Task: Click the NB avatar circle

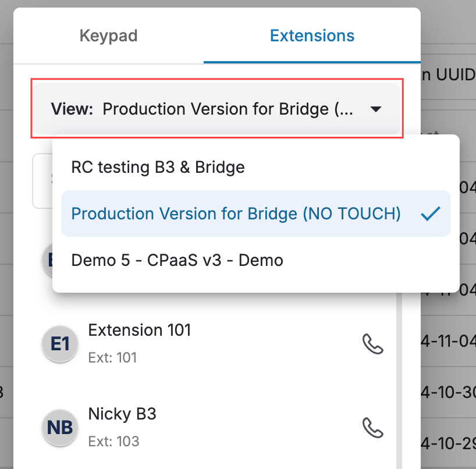Action: pos(60,428)
